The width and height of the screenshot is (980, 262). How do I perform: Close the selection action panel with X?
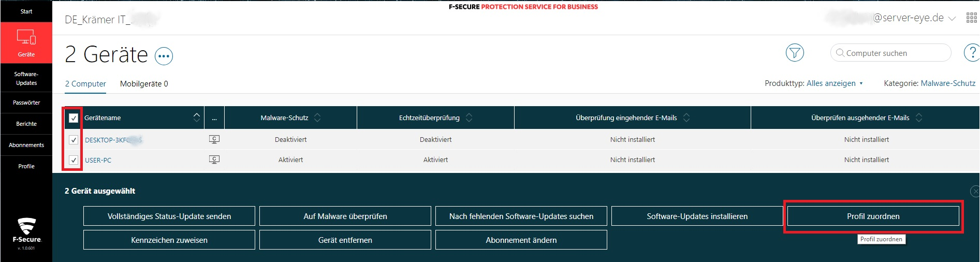[975, 191]
